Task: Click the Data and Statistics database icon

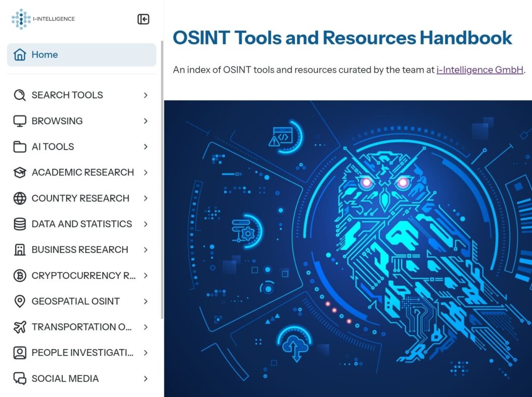Action: click(x=19, y=224)
